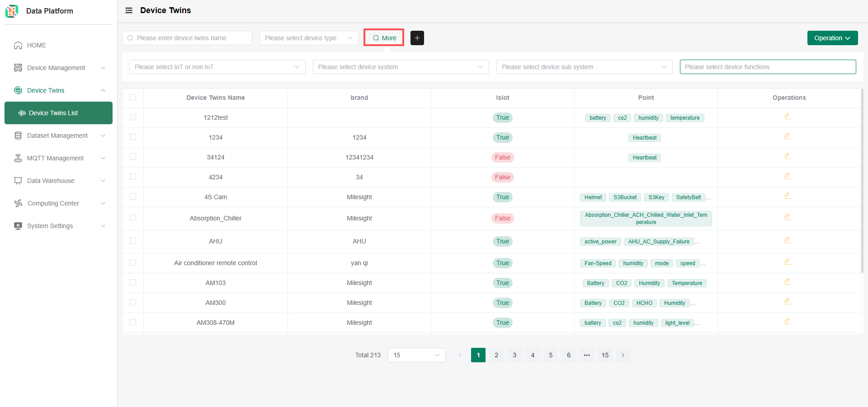Go to next page arrow in pagination
Viewport: 868px width, 407px height.
point(623,355)
